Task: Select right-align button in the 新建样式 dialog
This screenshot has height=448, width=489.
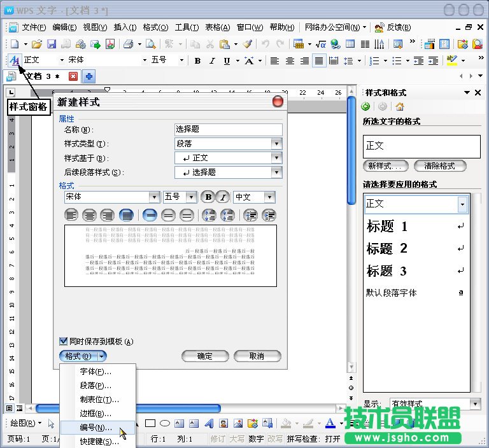Action: click(x=108, y=215)
